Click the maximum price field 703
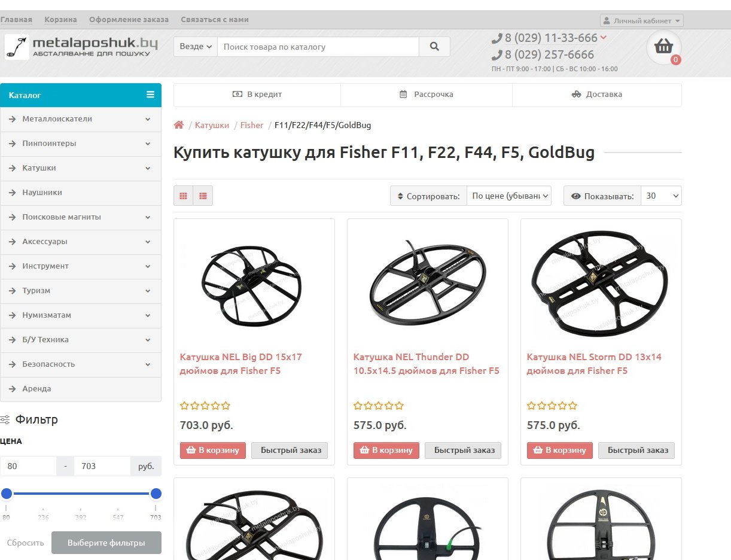Image resolution: width=731 pixels, height=560 pixels. (102, 466)
